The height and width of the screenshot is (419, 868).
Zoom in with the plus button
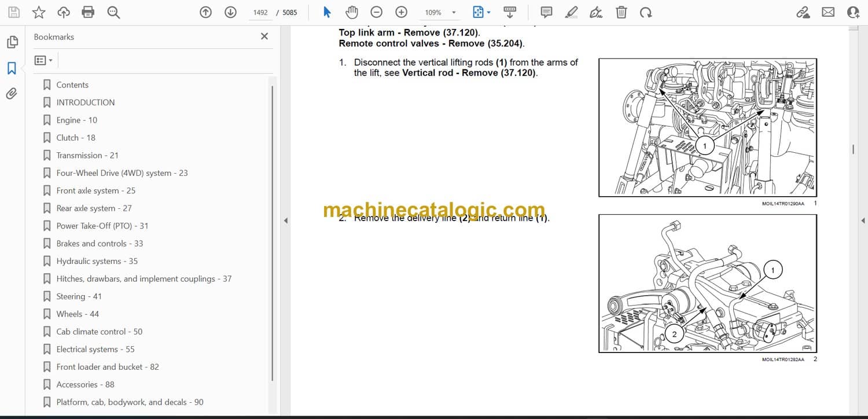401,12
